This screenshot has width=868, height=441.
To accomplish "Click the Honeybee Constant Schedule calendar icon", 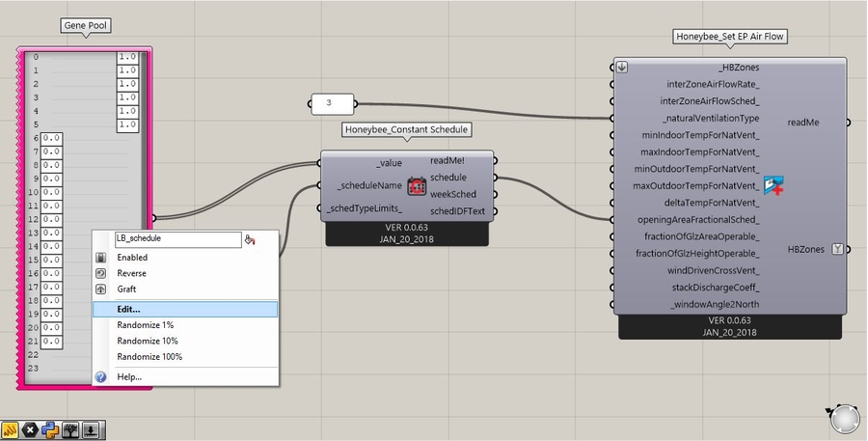I will [417, 186].
